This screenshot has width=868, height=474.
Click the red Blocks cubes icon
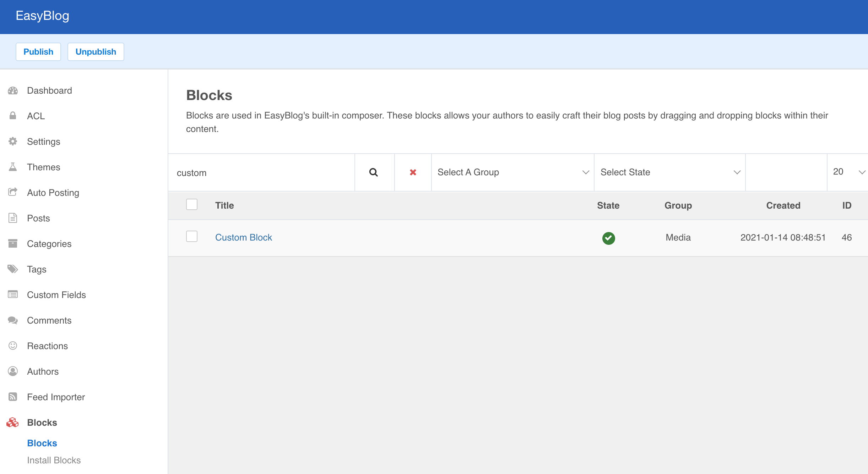12,422
